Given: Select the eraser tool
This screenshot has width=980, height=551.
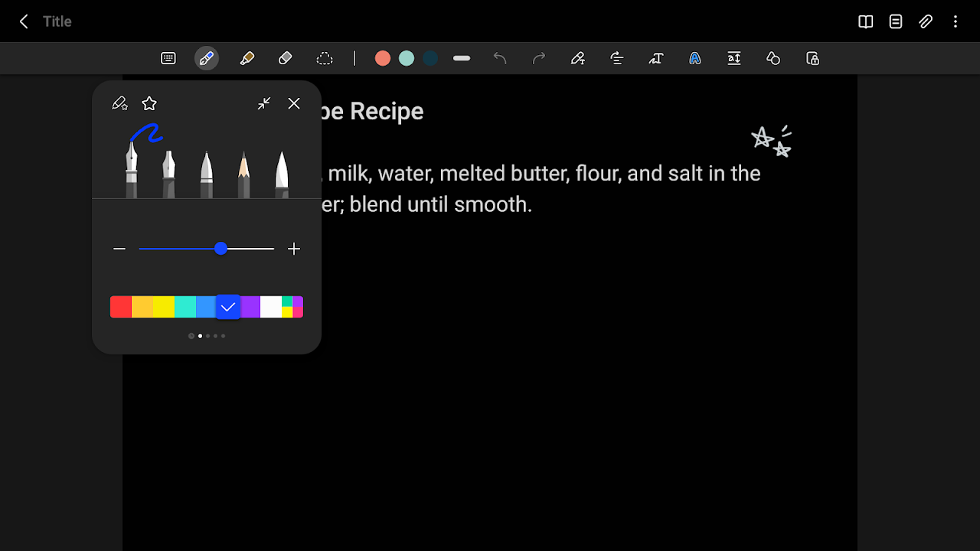Looking at the screenshot, I should tap(285, 57).
